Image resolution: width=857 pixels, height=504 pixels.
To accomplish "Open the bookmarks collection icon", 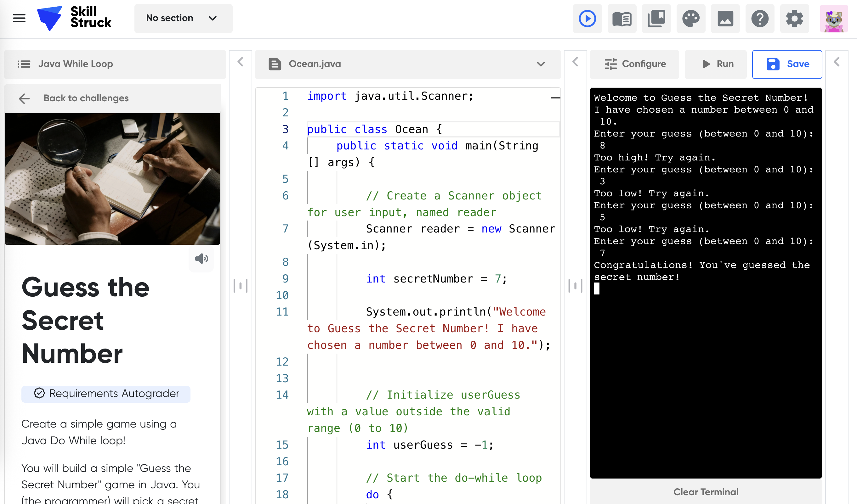I will click(x=656, y=19).
